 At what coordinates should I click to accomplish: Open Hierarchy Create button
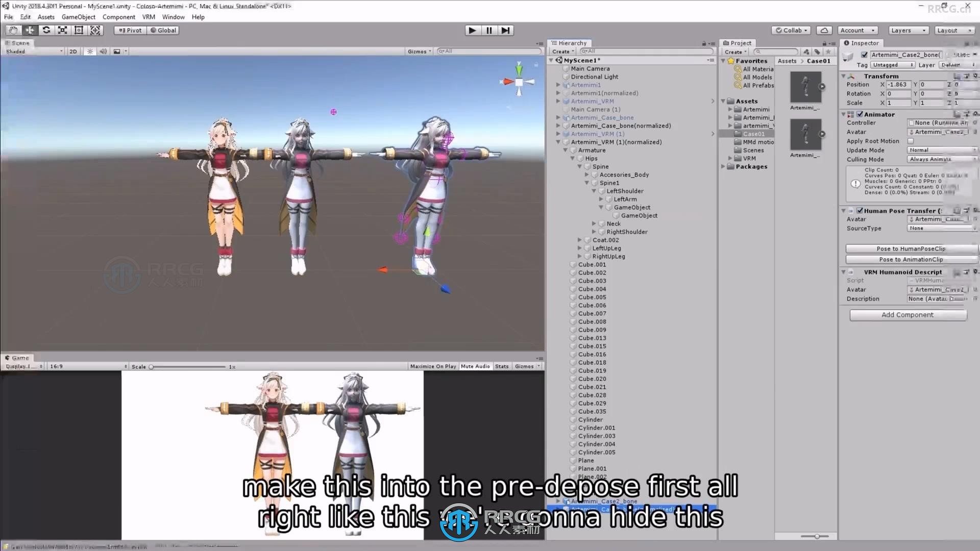point(562,52)
